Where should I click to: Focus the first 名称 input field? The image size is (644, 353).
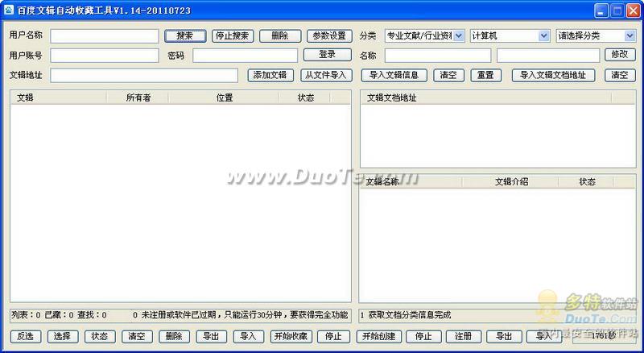pos(438,56)
